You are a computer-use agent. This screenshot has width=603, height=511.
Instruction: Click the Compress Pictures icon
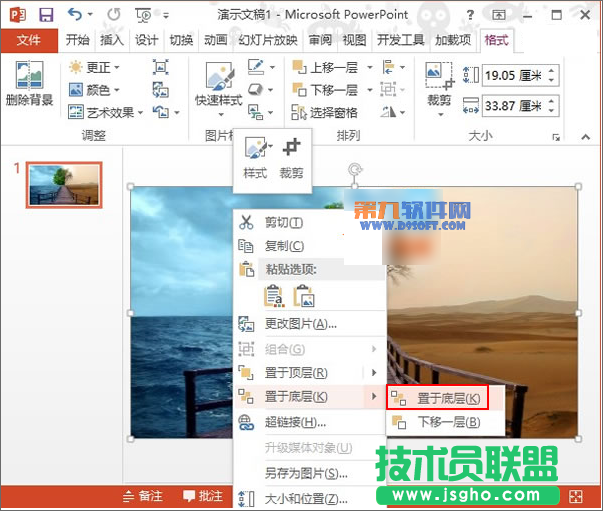160,67
